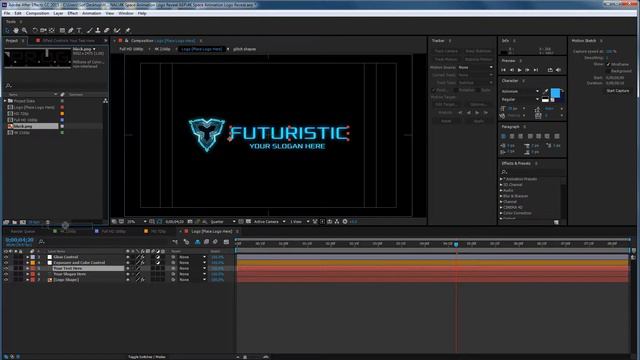
Task: Select the Eraser tool
Action: 107,30
